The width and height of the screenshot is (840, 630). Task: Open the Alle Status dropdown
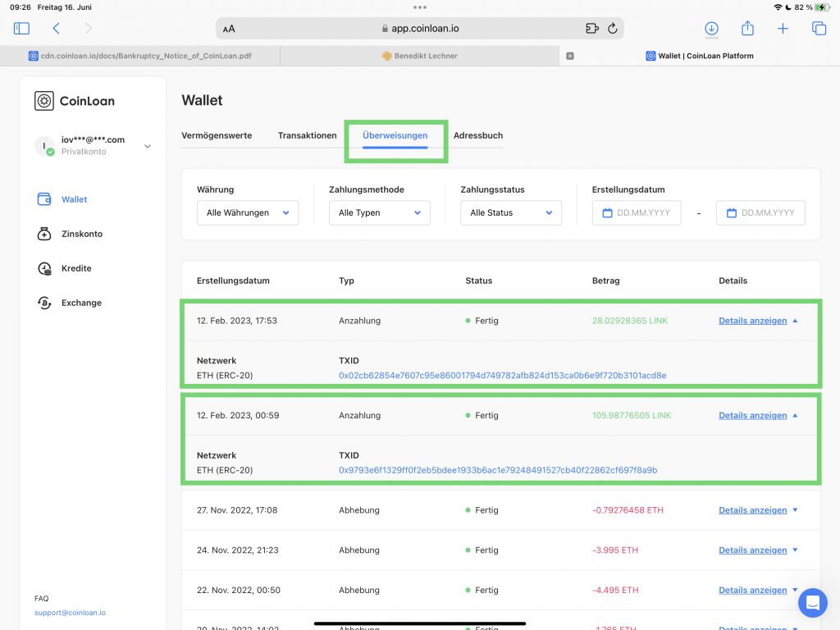pos(511,212)
